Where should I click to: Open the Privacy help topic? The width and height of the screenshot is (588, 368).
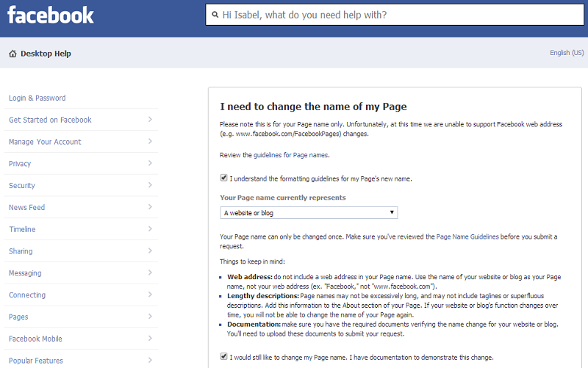[x=20, y=164]
